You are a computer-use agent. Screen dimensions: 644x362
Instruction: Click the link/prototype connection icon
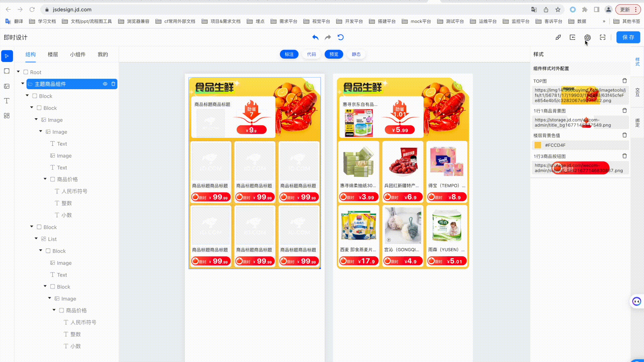pyautogui.click(x=558, y=37)
